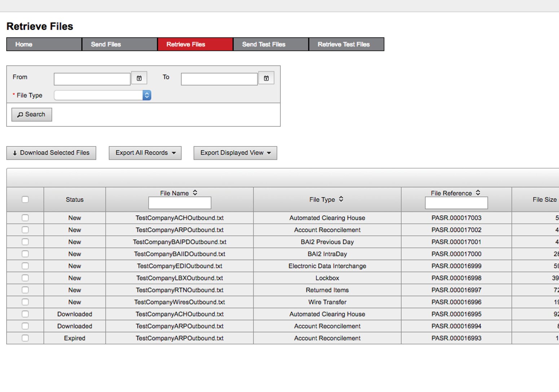Click the download arrow on Download Selected Files
559x392 pixels.
tap(14, 153)
